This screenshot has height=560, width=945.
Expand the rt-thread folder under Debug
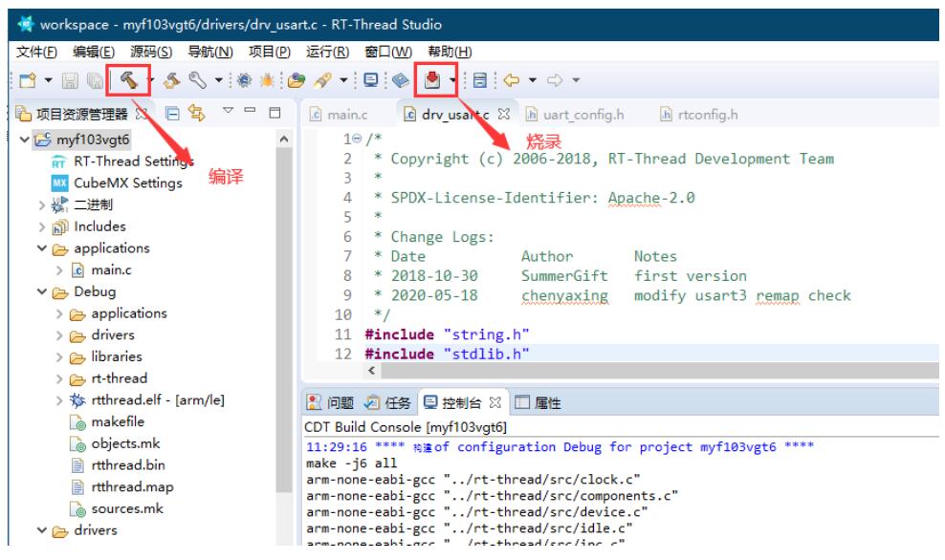[x=59, y=378]
